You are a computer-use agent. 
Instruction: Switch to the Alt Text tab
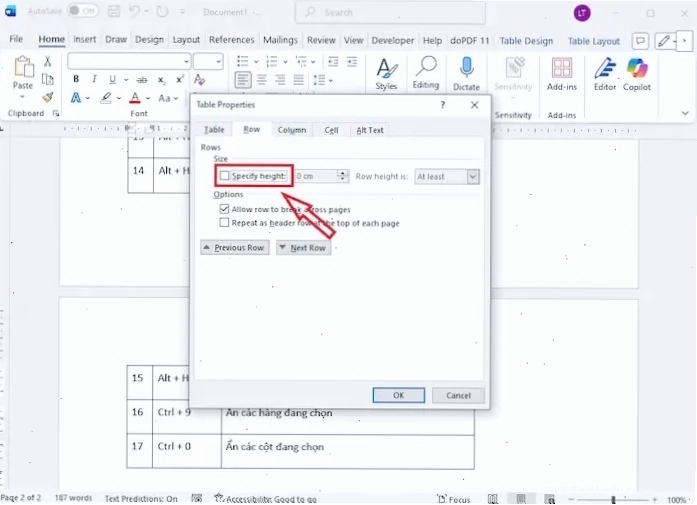[370, 130]
